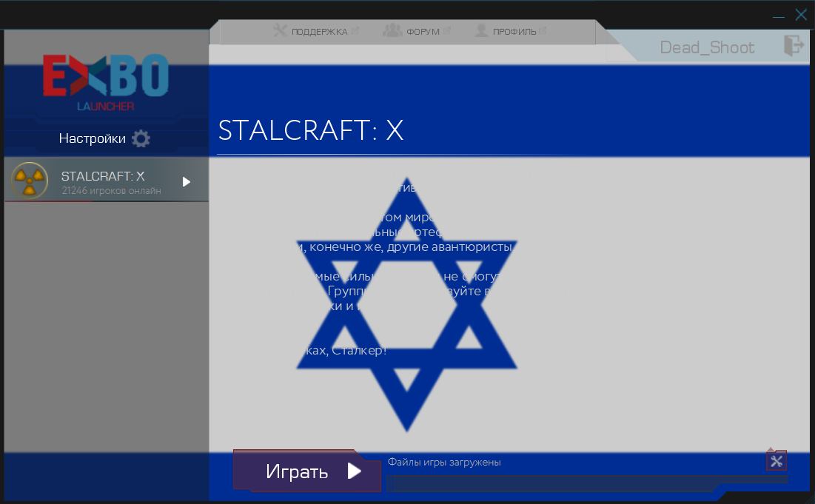Minimize the launcher window
The image size is (815, 504).
779,16
